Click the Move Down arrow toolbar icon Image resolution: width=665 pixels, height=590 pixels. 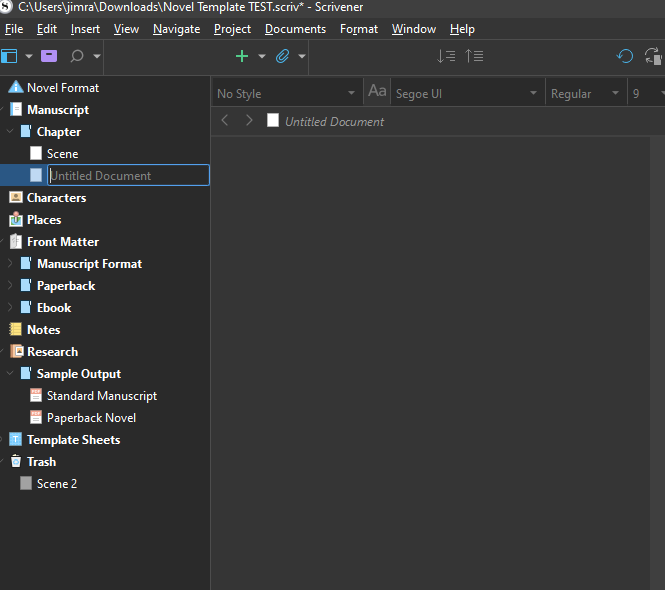click(x=446, y=56)
